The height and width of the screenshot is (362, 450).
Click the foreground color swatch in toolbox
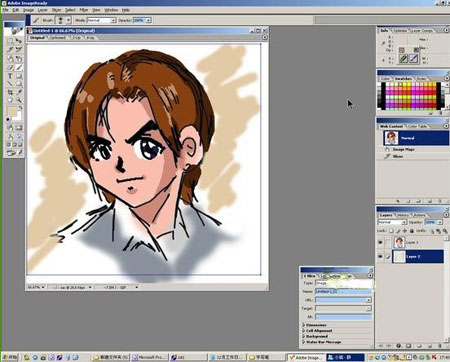click(x=12, y=112)
